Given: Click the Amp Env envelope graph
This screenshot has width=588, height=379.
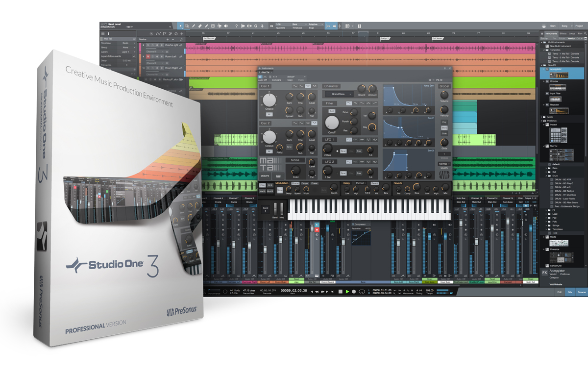Looking at the screenshot, I should click(409, 95).
